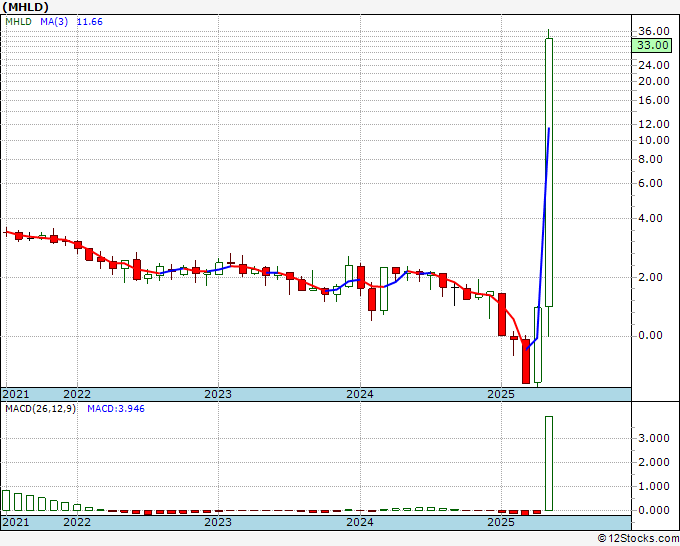The image size is (680, 546).
Task: Click 2023 on the MACD panel timeline
Action: click(x=218, y=522)
